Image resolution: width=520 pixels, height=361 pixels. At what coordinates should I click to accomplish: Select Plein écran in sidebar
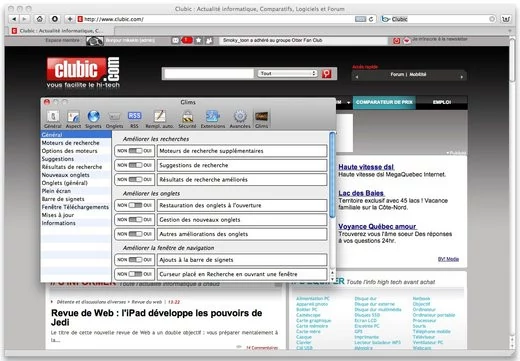pyautogui.click(x=76, y=191)
